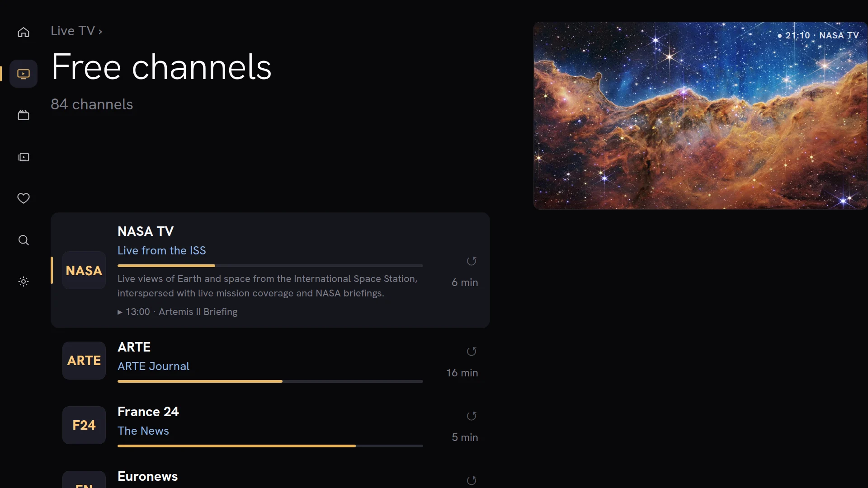Open the Euronews channel title
The image size is (868, 488).
pos(148,476)
